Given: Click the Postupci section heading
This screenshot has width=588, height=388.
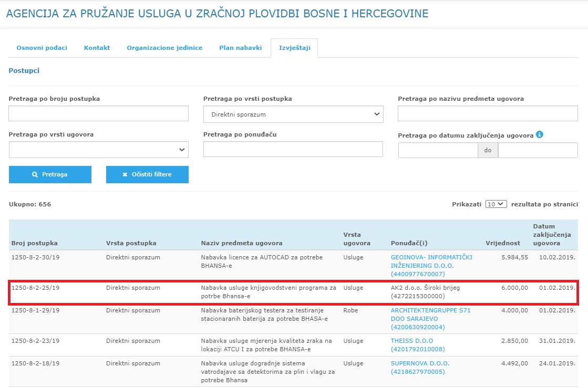Looking at the screenshot, I should pos(24,70).
